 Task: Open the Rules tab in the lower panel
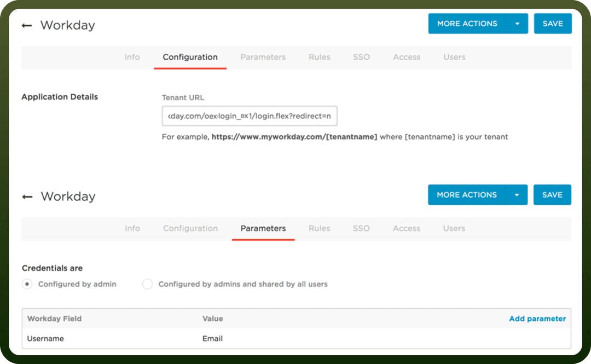pyautogui.click(x=319, y=229)
